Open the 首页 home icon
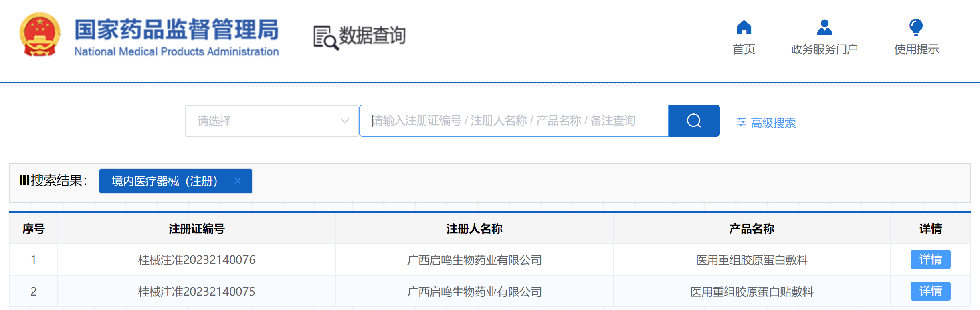The height and width of the screenshot is (310, 980). [x=744, y=28]
